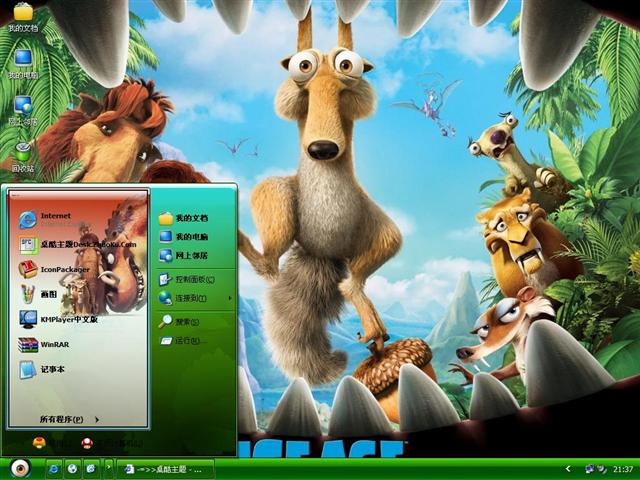640x480 pixels.
Task: Open WinRAR from the start menu
Action: click(x=44, y=344)
